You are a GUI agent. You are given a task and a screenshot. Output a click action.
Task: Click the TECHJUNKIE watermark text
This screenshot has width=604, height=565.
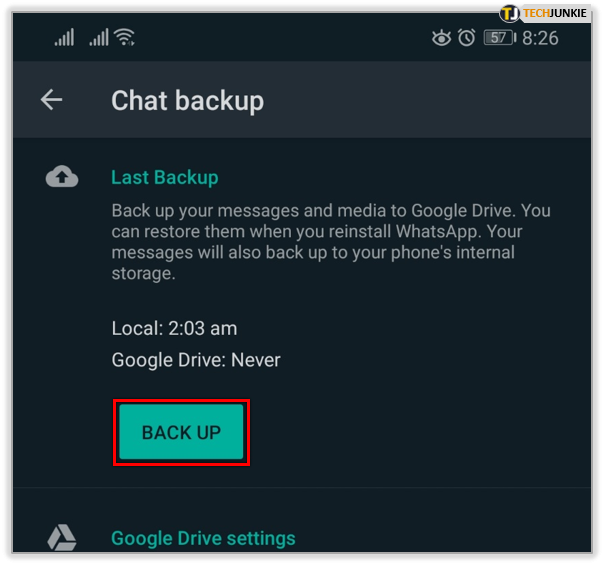555,13
